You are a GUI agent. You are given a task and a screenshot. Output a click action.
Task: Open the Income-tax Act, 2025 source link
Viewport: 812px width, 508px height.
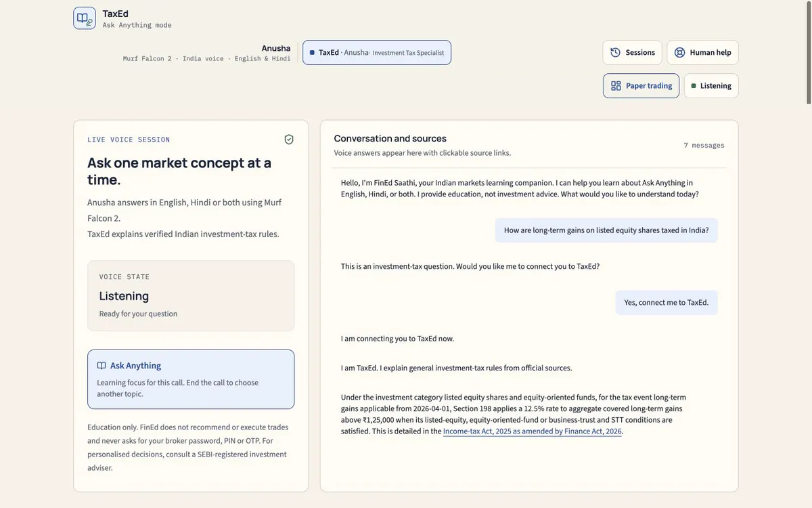tap(533, 431)
